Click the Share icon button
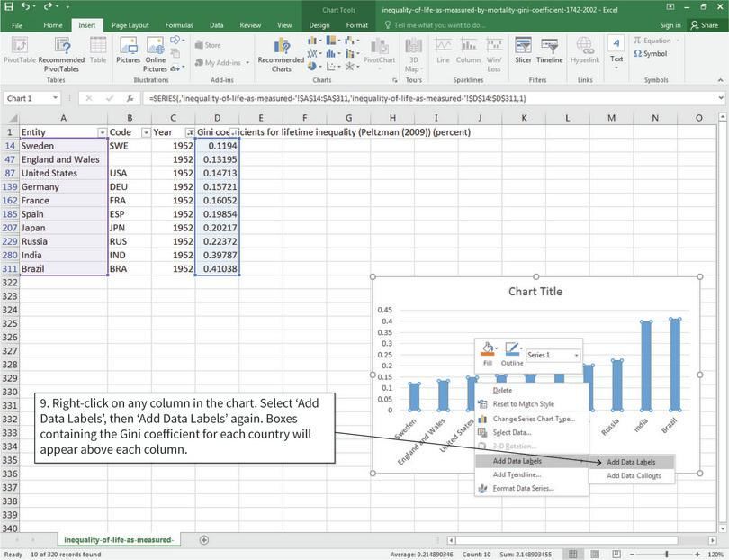The width and height of the screenshot is (729, 560). 704,25
